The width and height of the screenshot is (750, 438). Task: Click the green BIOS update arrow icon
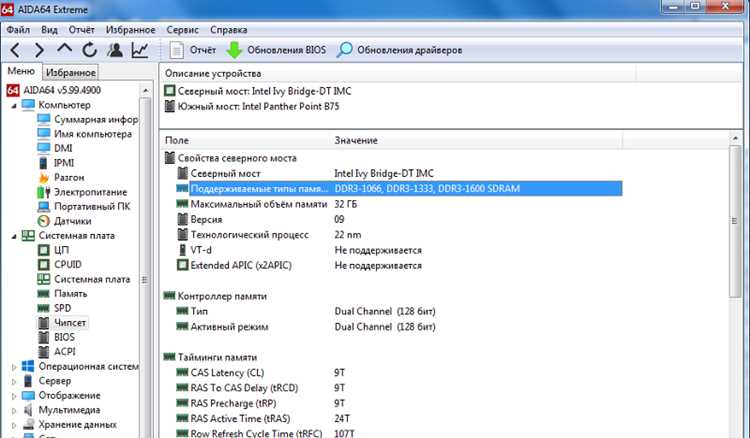tap(234, 50)
